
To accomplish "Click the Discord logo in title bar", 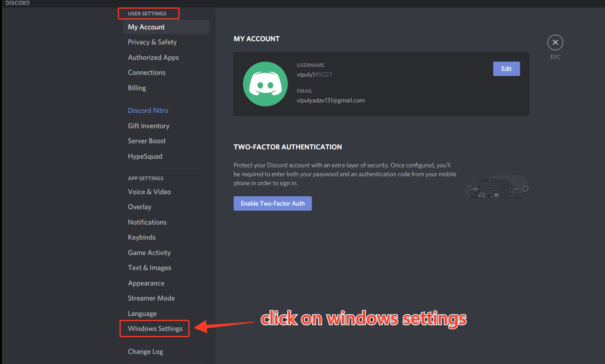I will tap(18, 3).
